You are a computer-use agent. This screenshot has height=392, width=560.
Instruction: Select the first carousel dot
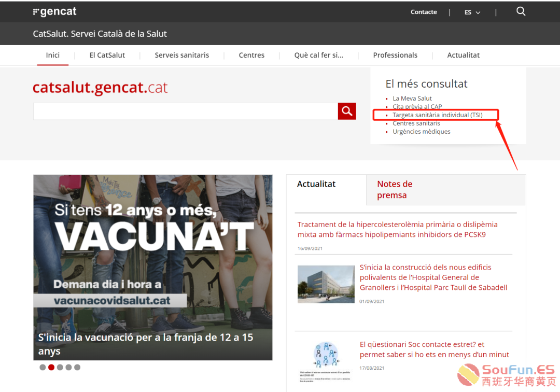(x=43, y=367)
